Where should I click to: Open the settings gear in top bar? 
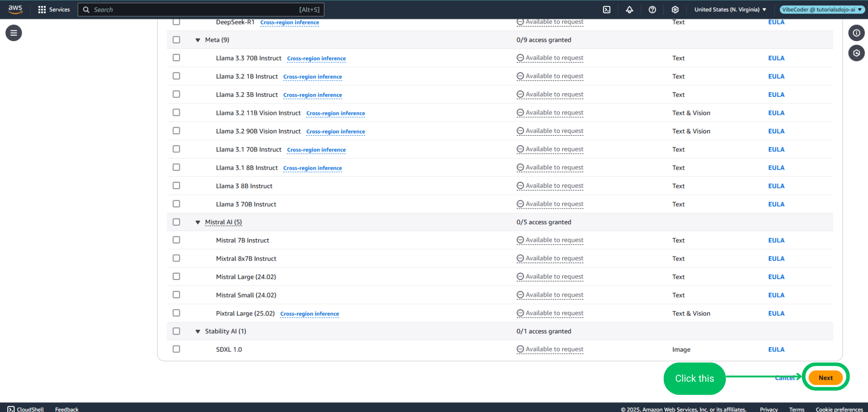point(675,9)
